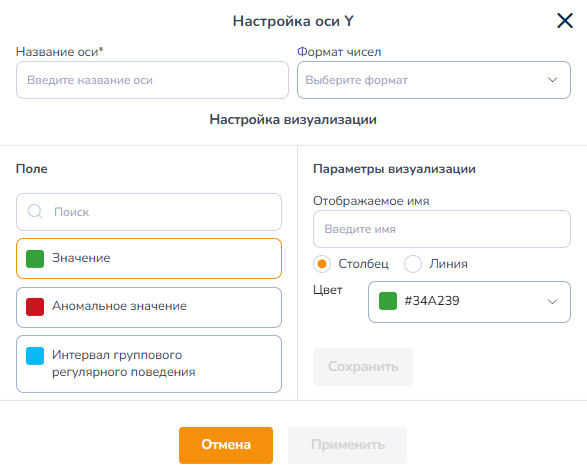Click the Отмена button

coord(226,445)
